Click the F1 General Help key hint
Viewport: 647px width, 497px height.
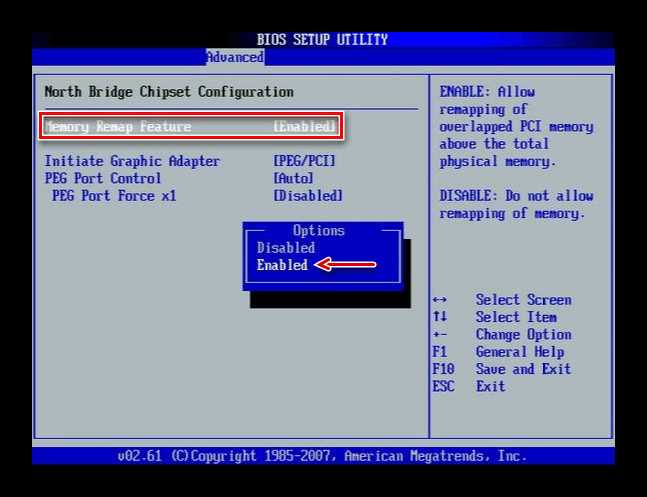tap(498, 352)
